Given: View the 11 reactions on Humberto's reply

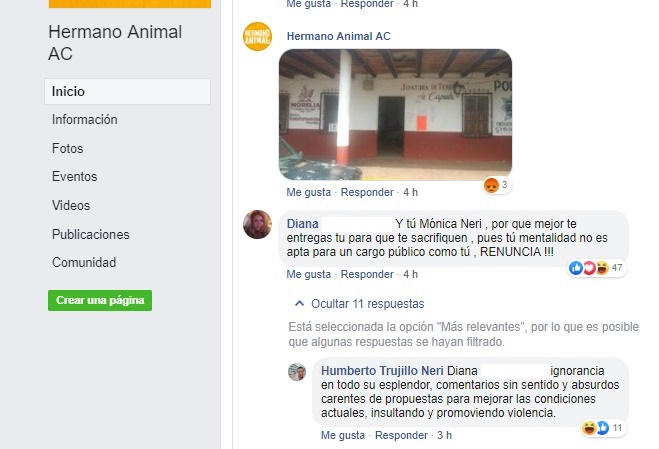Looking at the screenshot, I should click(x=603, y=428).
